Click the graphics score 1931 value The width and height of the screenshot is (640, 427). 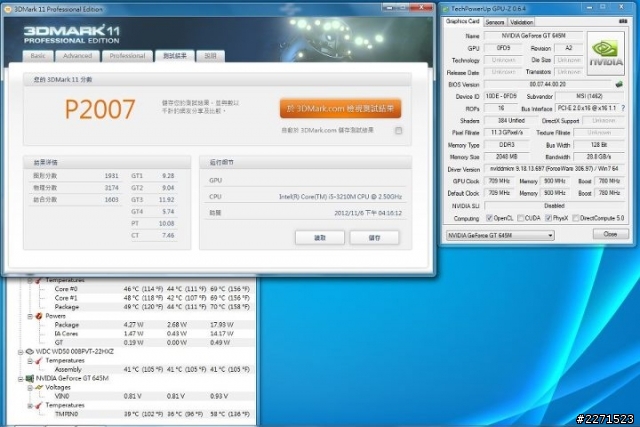pyautogui.click(x=111, y=176)
